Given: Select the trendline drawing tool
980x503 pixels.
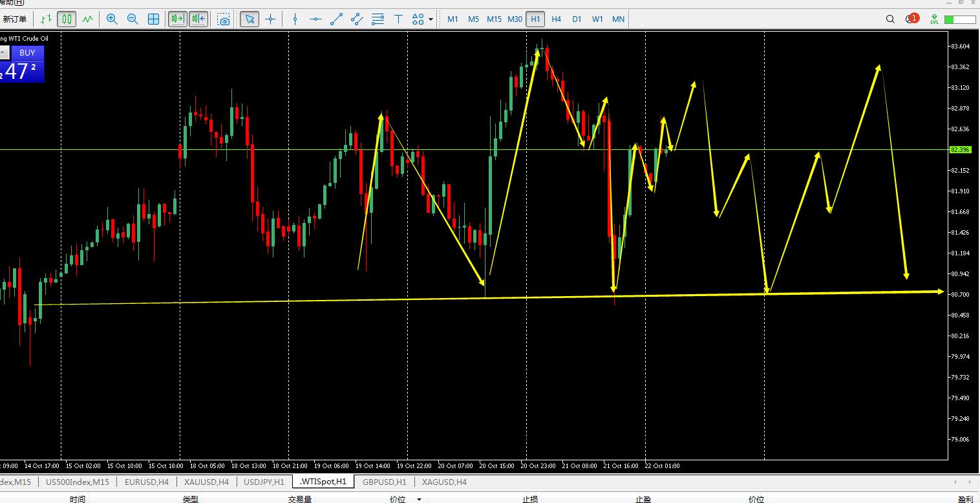Looking at the screenshot, I should click(336, 19).
